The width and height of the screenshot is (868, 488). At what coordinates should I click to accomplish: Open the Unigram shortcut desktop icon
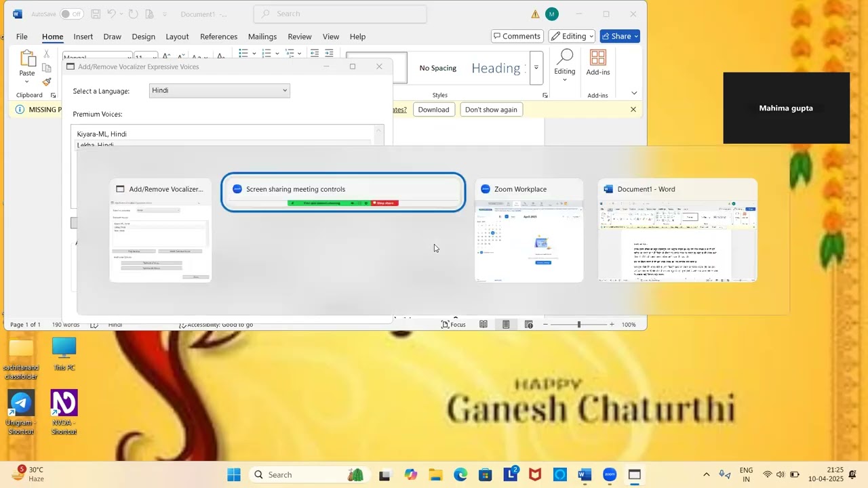[x=21, y=412]
